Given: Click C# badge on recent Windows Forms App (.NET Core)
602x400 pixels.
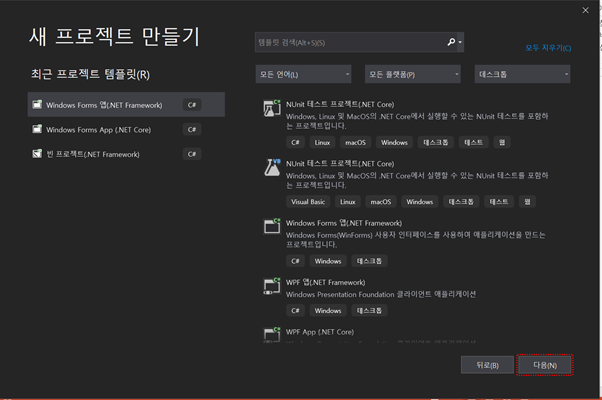Looking at the screenshot, I should [192, 129].
